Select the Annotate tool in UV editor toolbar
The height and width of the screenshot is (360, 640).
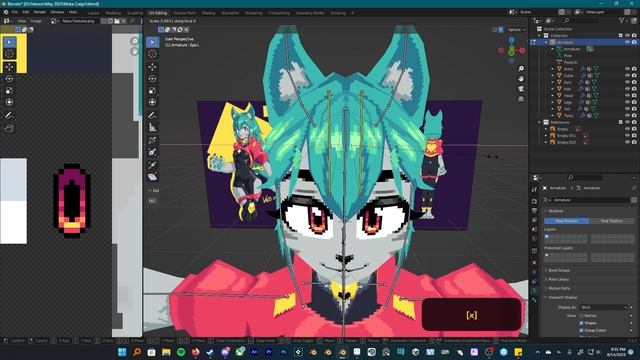point(9,116)
